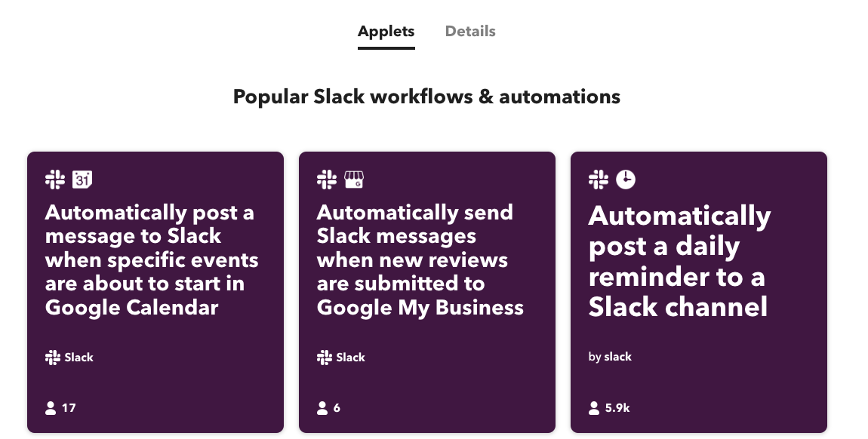Open the Google My Business reviews applet title
This screenshot has height=439, width=868.
[420, 260]
